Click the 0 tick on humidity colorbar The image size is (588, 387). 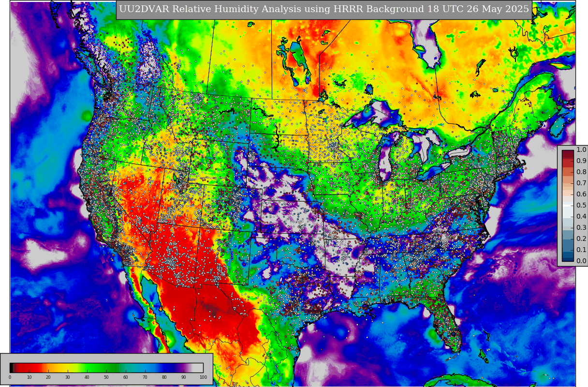point(10,377)
